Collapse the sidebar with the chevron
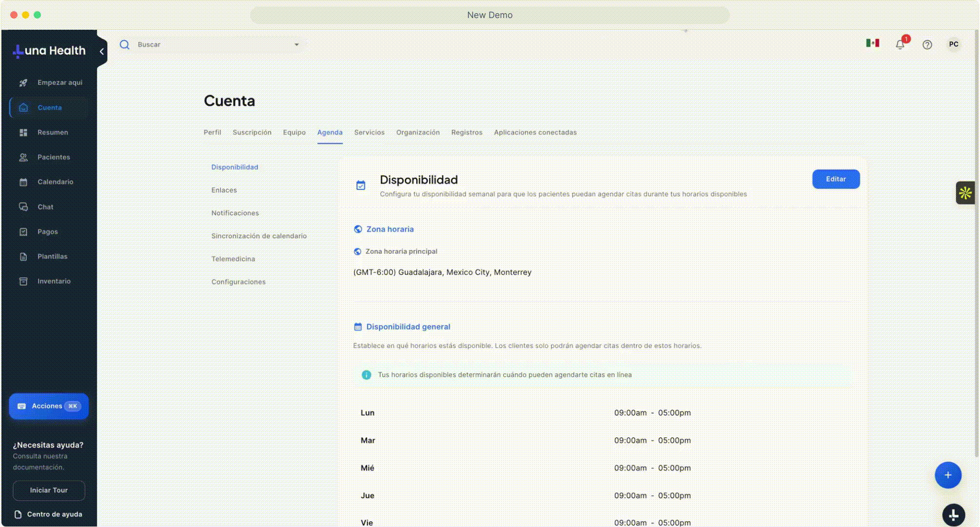Image resolution: width=980 pixels, height=527 pixels. coord(101,51)
